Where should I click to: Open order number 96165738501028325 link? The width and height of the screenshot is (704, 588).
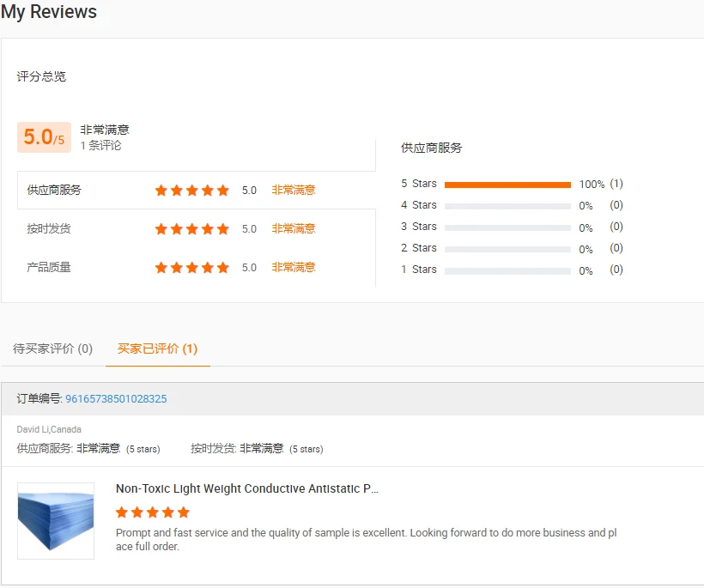point(116,399)
